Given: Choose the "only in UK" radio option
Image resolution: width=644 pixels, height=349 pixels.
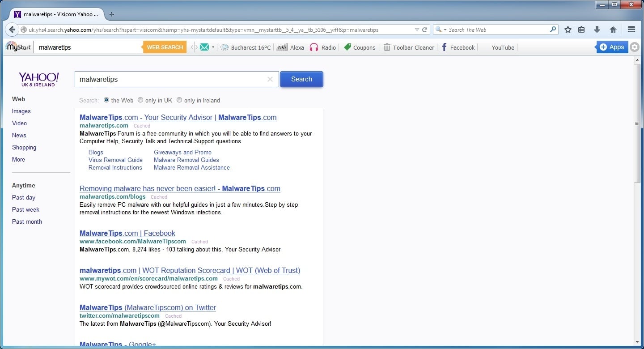Looking at the screenshot, I should 140,100.
